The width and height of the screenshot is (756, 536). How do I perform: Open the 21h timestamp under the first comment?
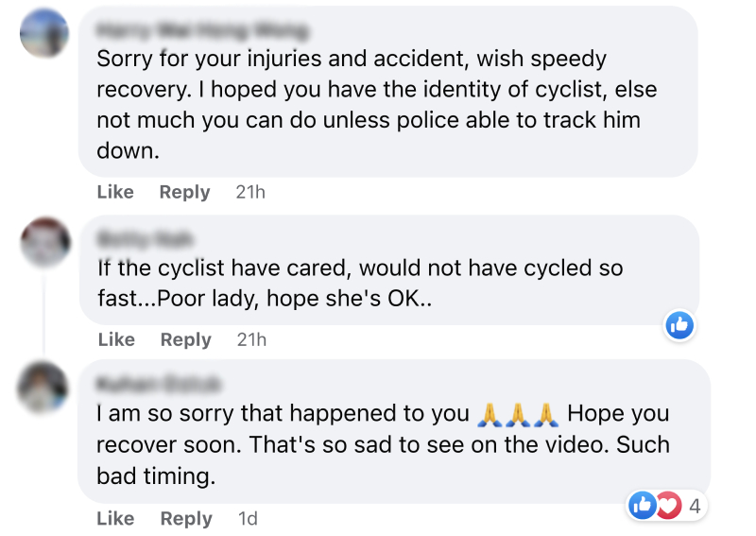coord(250,192)
